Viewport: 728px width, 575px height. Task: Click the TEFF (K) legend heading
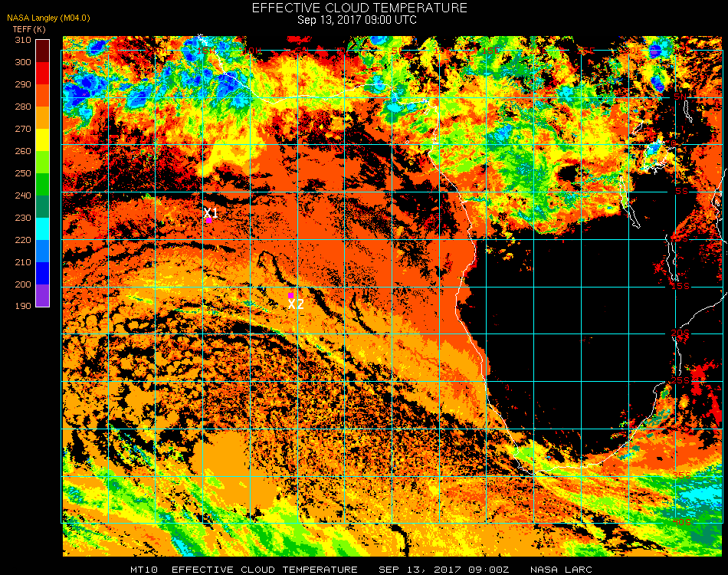coord(29,29)
